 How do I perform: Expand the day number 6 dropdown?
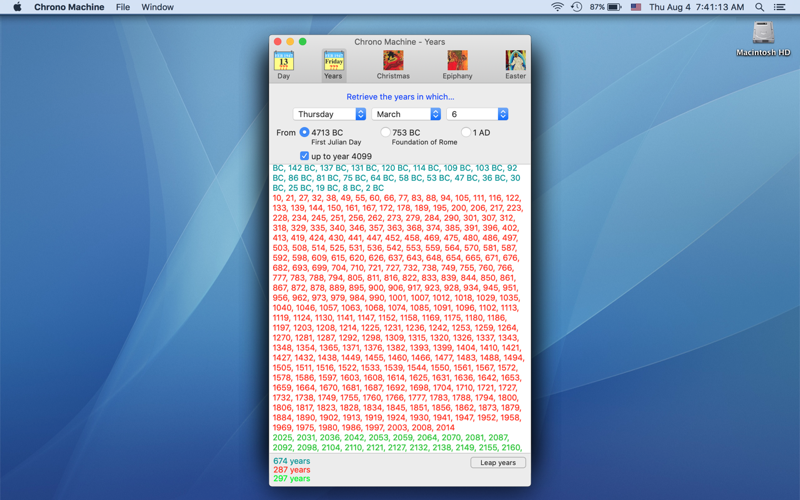click(477, 114)
